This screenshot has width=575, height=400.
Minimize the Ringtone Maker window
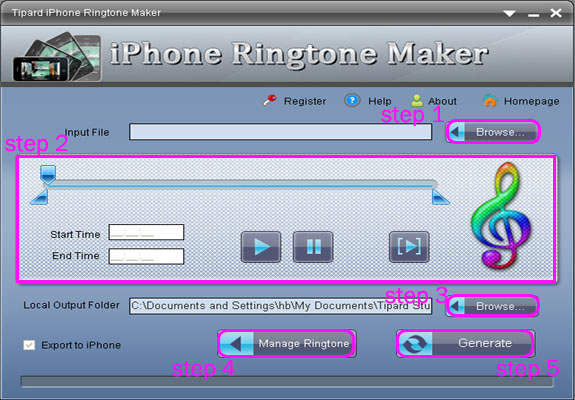(x=534, y=15)
